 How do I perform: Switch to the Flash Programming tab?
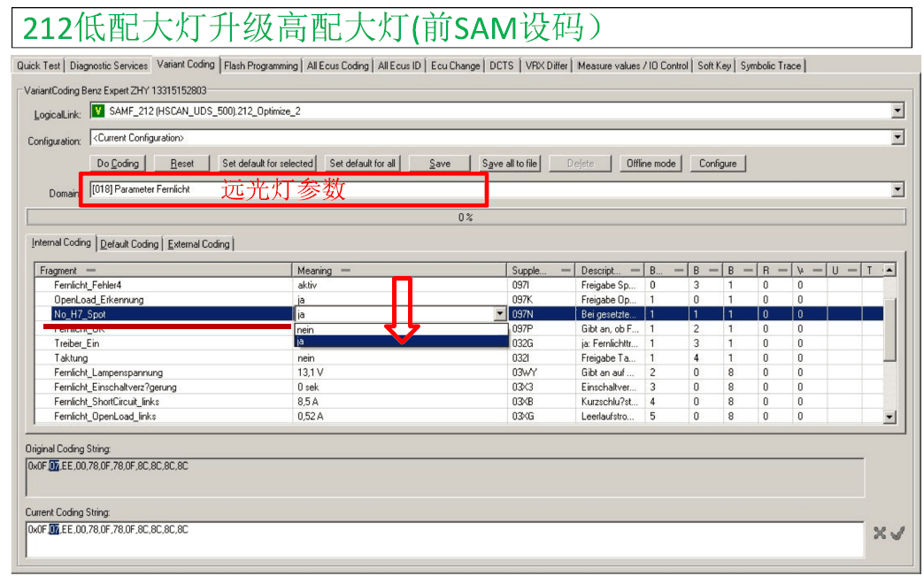pos(260,65)
